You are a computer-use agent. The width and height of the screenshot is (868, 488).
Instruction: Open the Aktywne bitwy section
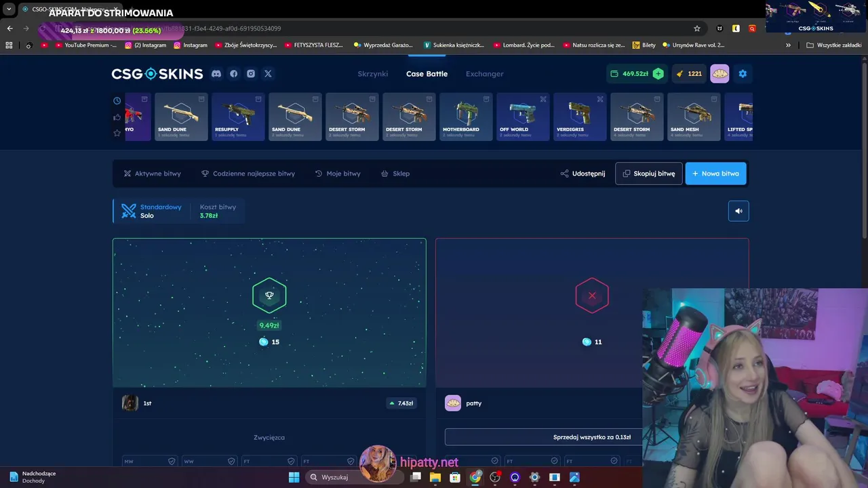[x=152, y=174]
